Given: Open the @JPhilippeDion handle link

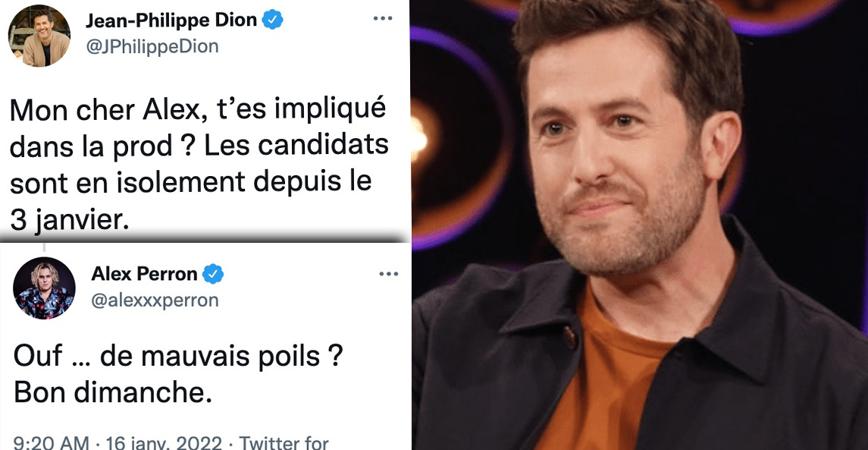Looking at the screenshot, I should (x=152, y=46).
